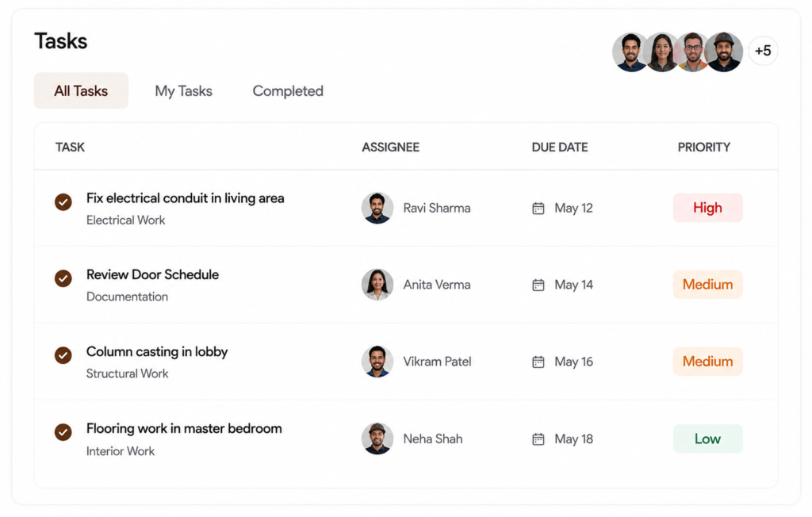This screenshot has width=812, height=517.
Task: Click the Medium badge for Review Door Schedule
Action: click(707, 285)
